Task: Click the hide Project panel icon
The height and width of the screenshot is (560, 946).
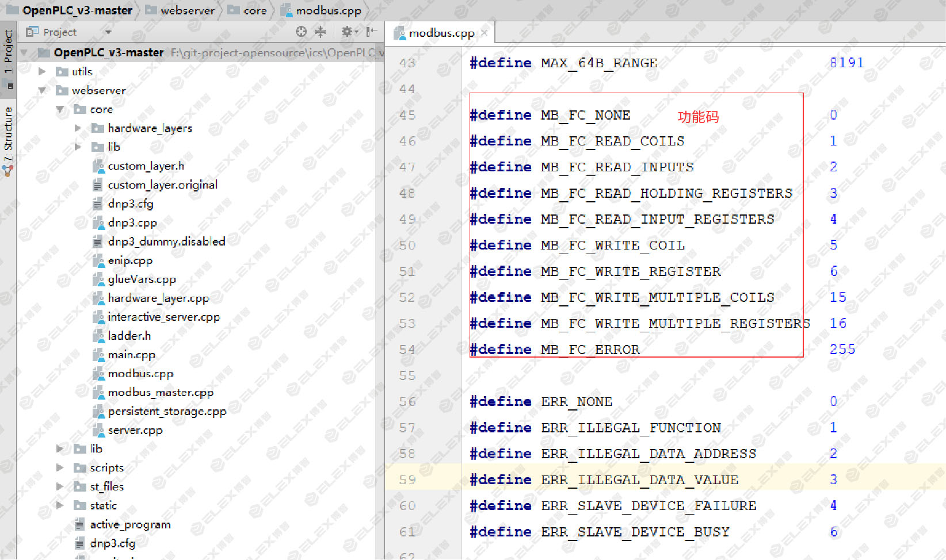Action: pos(372,32)
